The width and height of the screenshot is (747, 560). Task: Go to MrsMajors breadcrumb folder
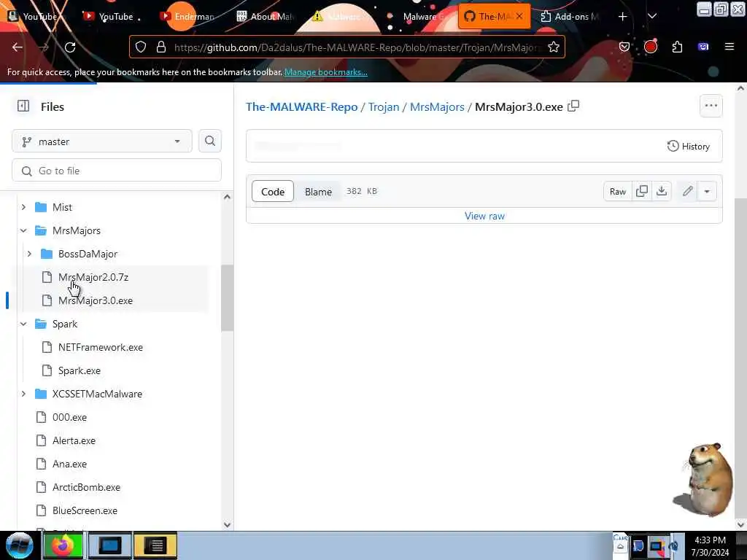(437, 106)
